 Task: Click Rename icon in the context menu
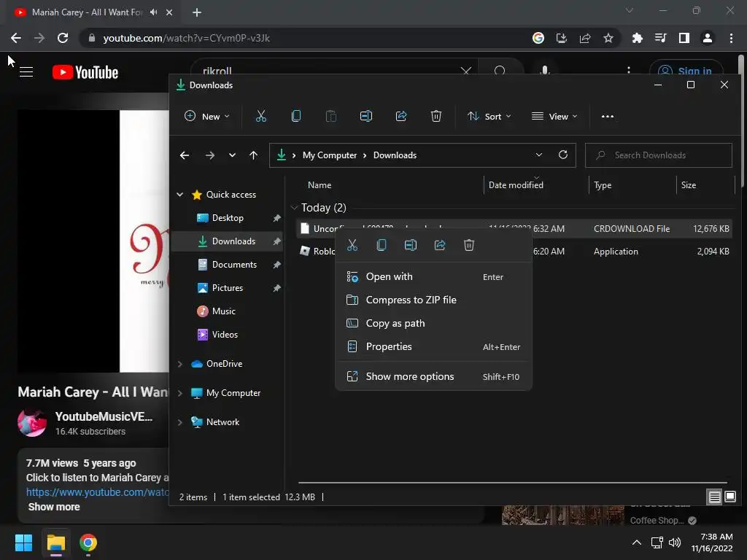click(x=411, y=245)
